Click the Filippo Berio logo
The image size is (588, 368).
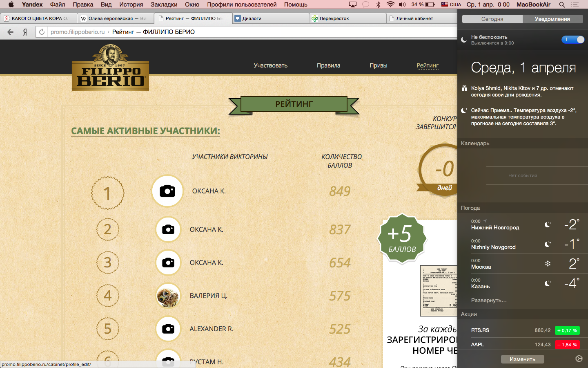point(110,67)
